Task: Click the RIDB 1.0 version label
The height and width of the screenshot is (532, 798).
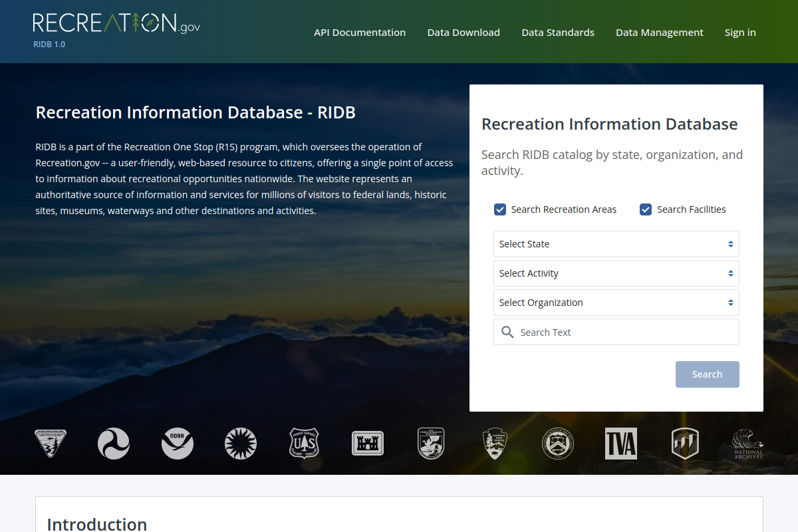Action: (x=49, y=45)
